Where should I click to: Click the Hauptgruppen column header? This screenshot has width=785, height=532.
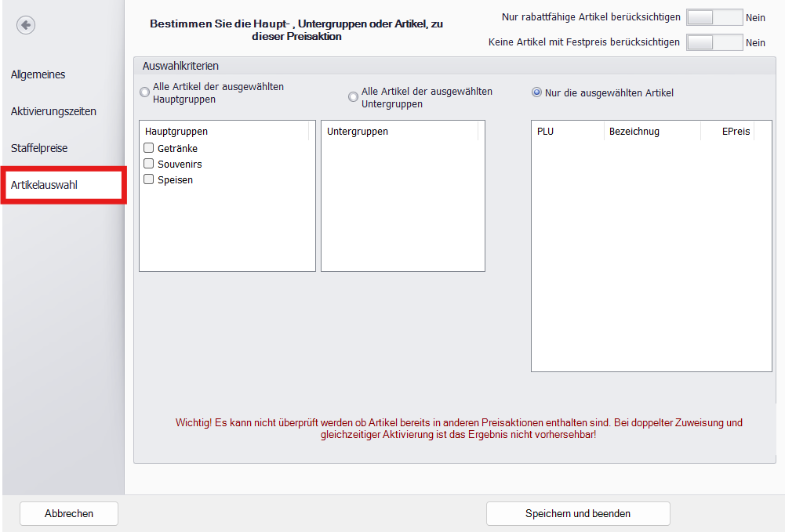point(224,131)
